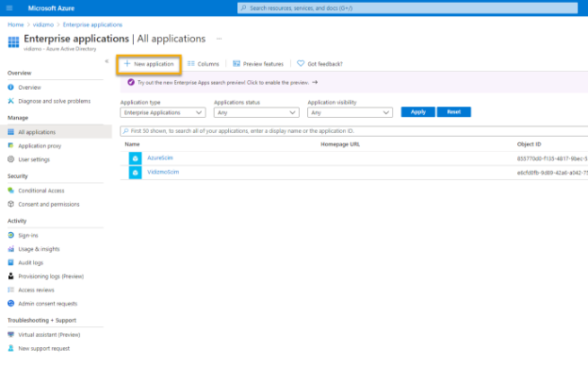
Task: Click the Got feedback heart icon
Action: click(301, 64)
